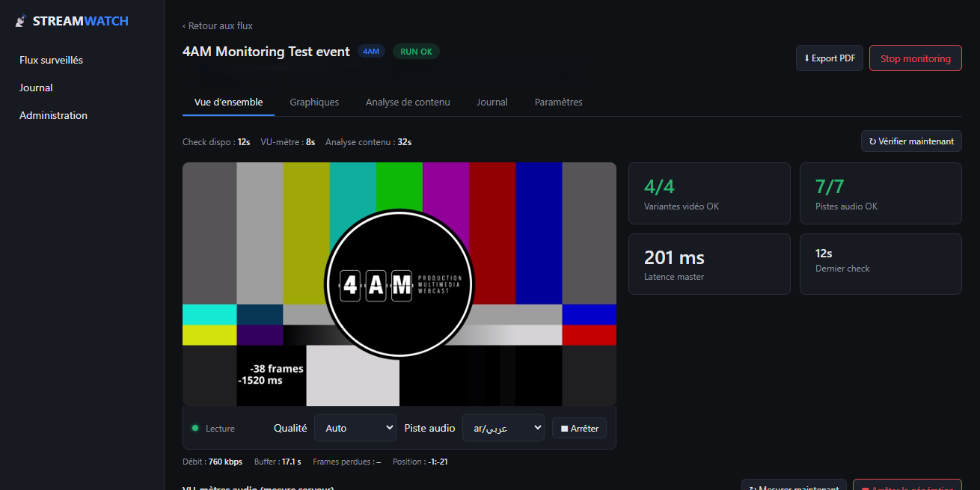
Task: Switch to the Graphiques tab
Action: 314,102
